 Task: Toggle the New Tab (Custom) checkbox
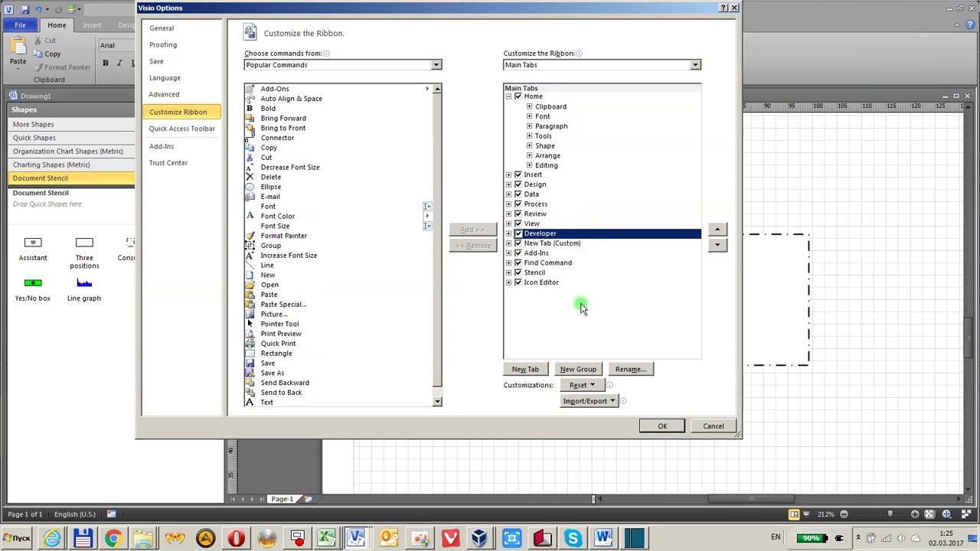[x=518, y=243]
